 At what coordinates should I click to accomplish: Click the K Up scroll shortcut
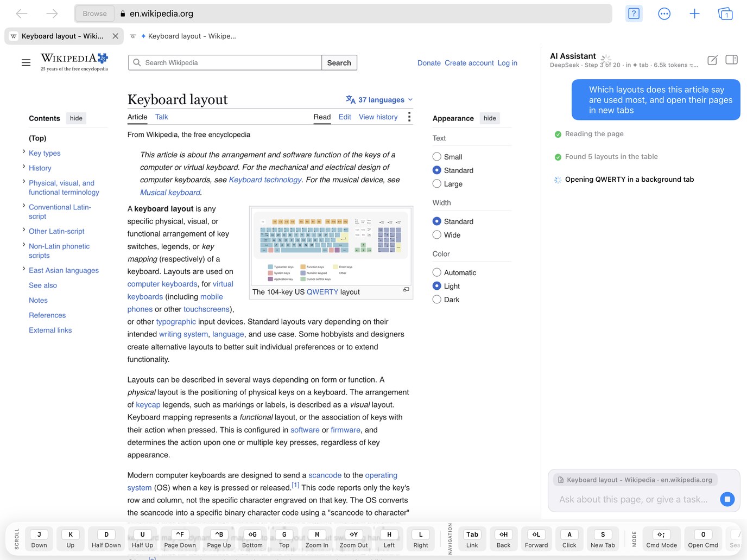71,539
